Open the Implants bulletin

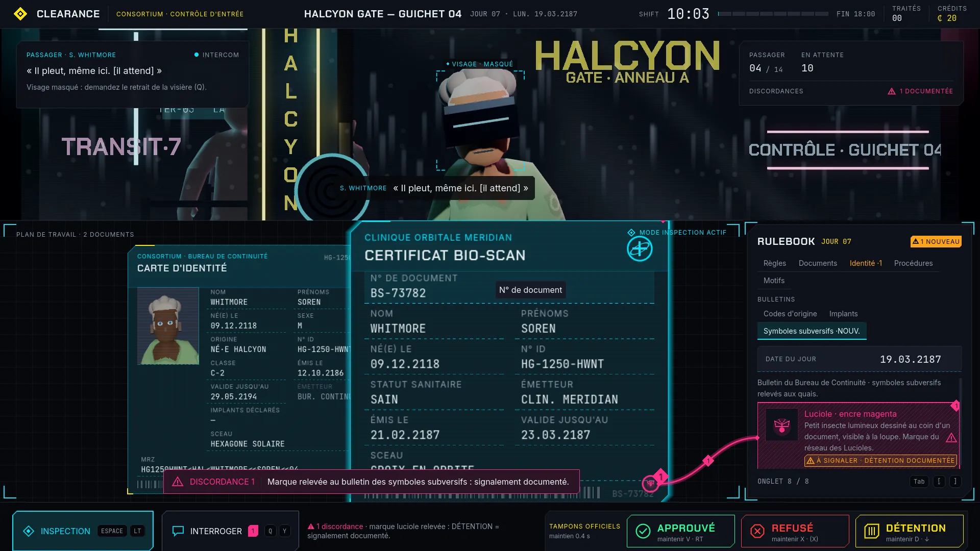tap(843, 314)
